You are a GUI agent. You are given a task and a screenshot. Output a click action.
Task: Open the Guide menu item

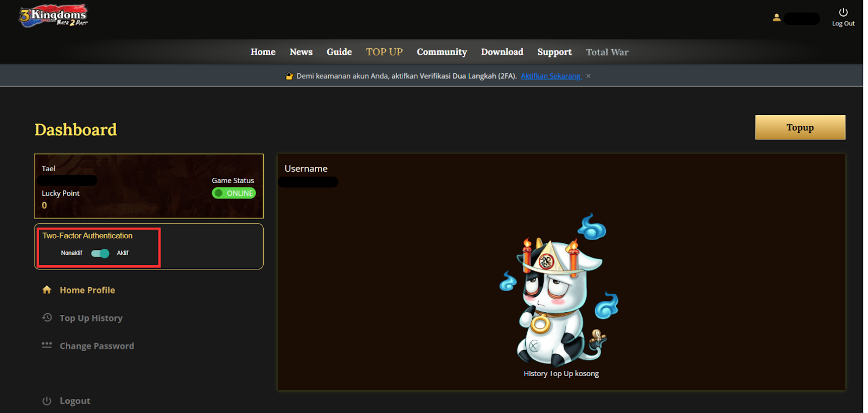[339, 52]
